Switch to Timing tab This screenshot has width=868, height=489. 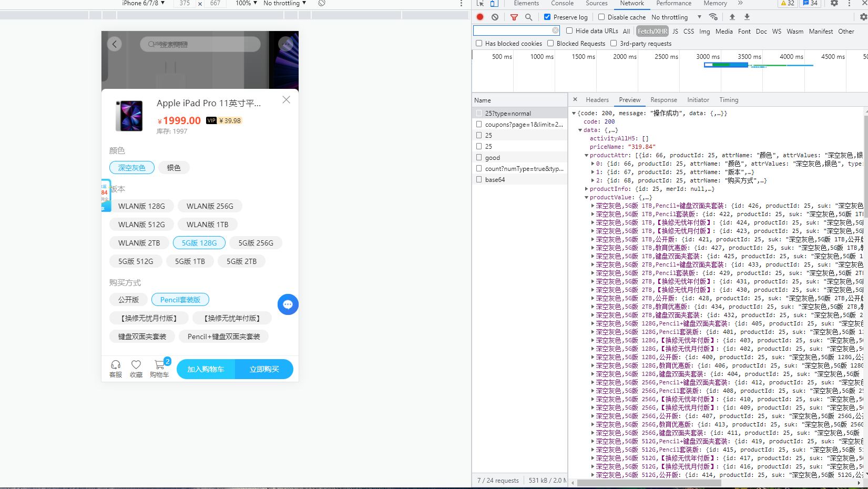coord(729,99)
